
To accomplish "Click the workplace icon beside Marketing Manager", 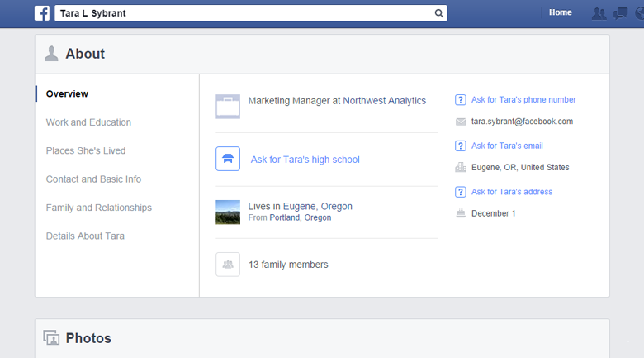I will tap(228, 106).
